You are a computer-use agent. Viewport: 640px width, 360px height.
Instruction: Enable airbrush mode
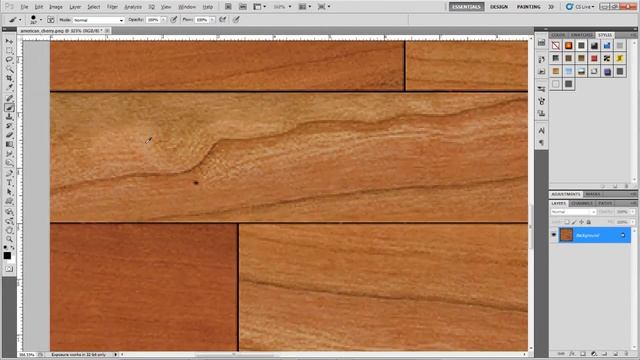[223, 20]
